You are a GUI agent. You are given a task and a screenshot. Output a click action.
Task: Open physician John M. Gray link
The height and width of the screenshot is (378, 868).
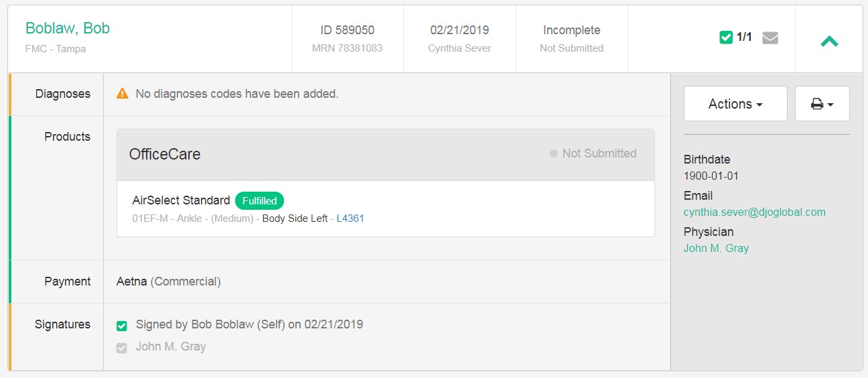click(716, 248)
